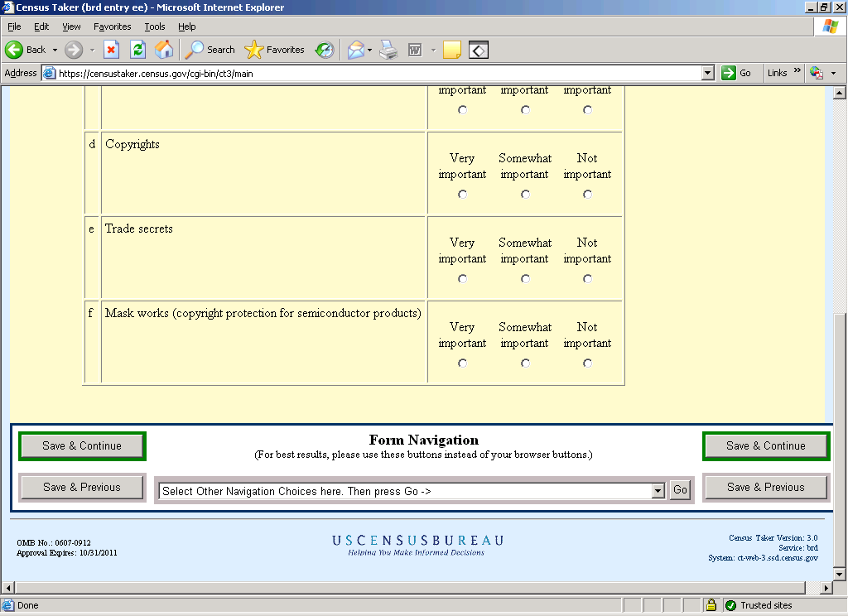
Task: Refresh the page with the Refresh icon
Action: tap(137, 50)
